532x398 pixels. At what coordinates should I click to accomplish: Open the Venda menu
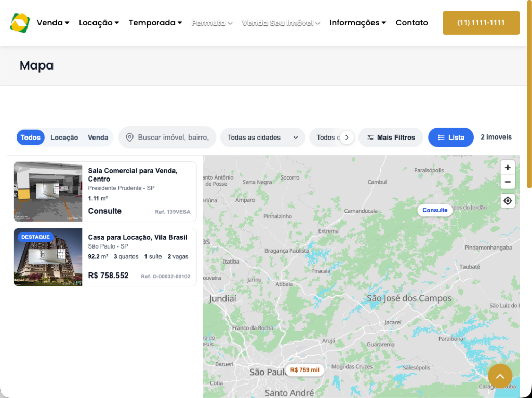[x=53, y=23]
